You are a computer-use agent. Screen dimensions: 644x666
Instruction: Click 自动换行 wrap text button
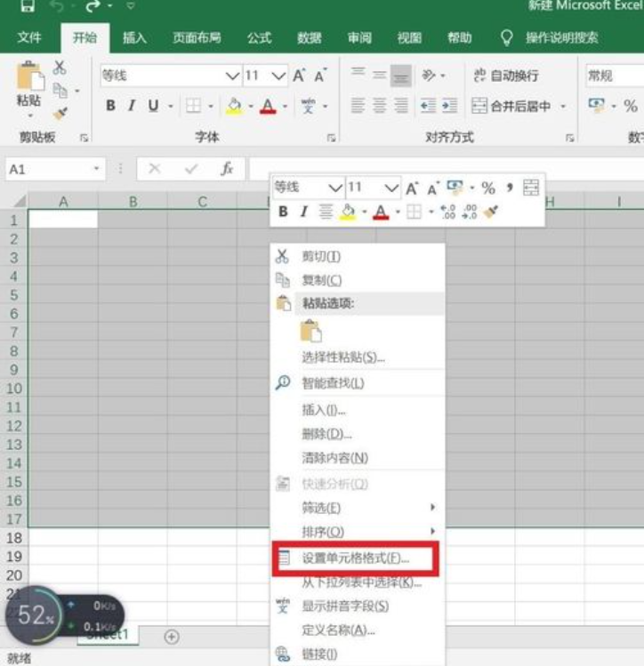pos(506,76)
